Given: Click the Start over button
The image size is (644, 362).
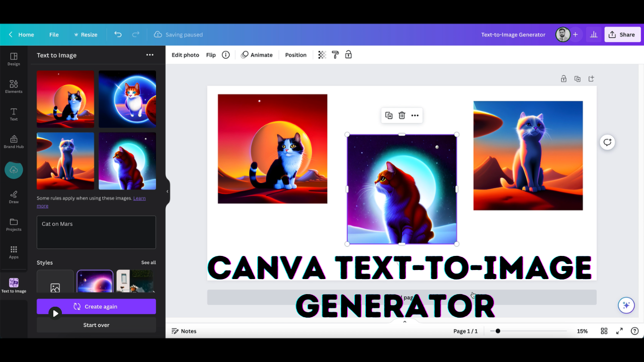Looking at the screenshot, I should [96, 325].
